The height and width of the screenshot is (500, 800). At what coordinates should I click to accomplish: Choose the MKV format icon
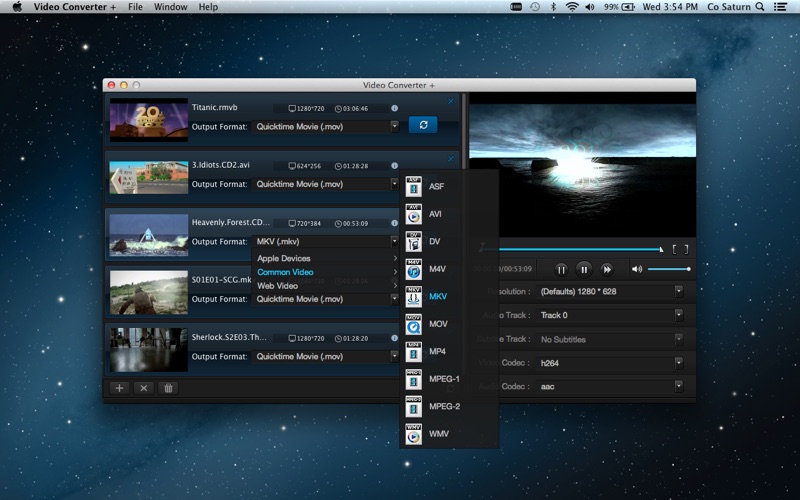click(413, 296)
